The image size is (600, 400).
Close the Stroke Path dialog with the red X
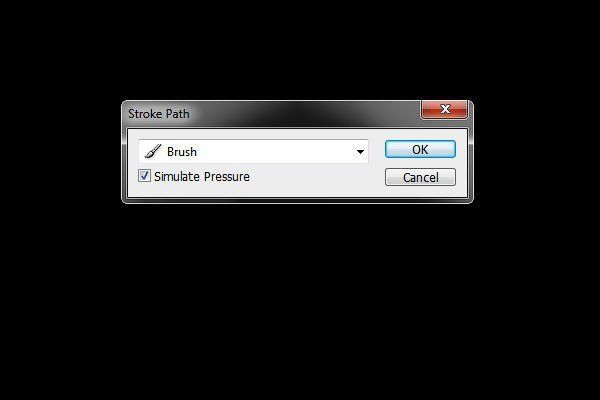tap(444, 109)
